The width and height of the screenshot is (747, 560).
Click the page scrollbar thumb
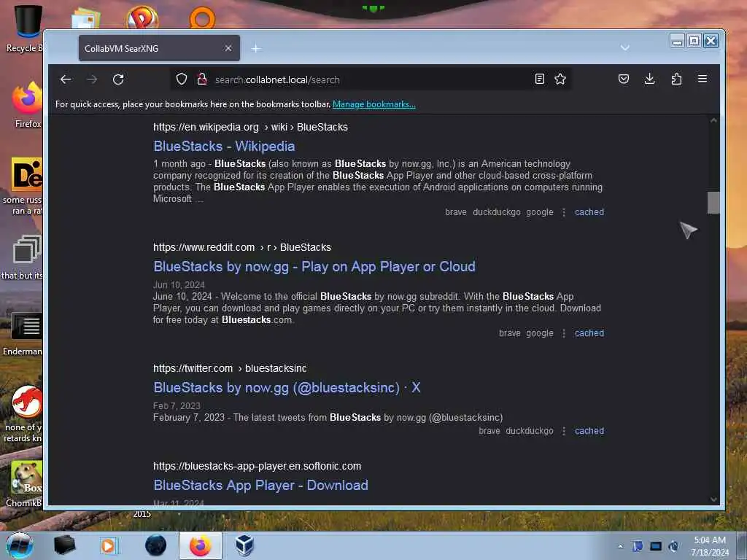click(713, 203)
